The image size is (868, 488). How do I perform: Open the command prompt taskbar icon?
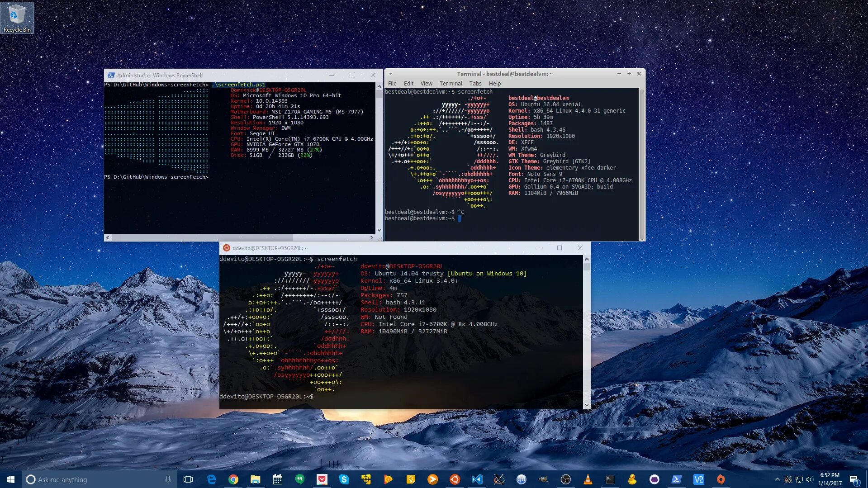tap(610, 479)
